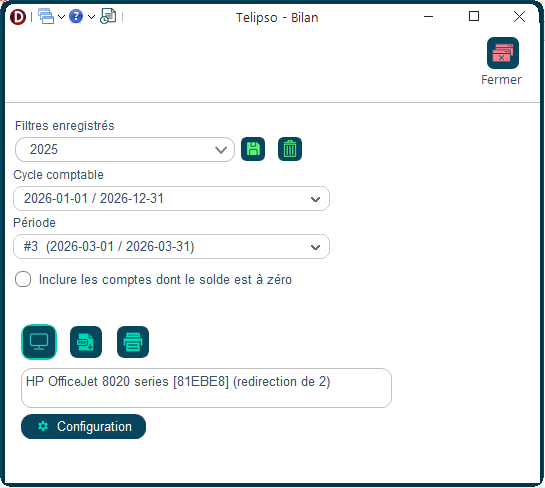This screenshot has height=488, width=545.
Task: Select screen preview output icon
Action: coord(39,342)
